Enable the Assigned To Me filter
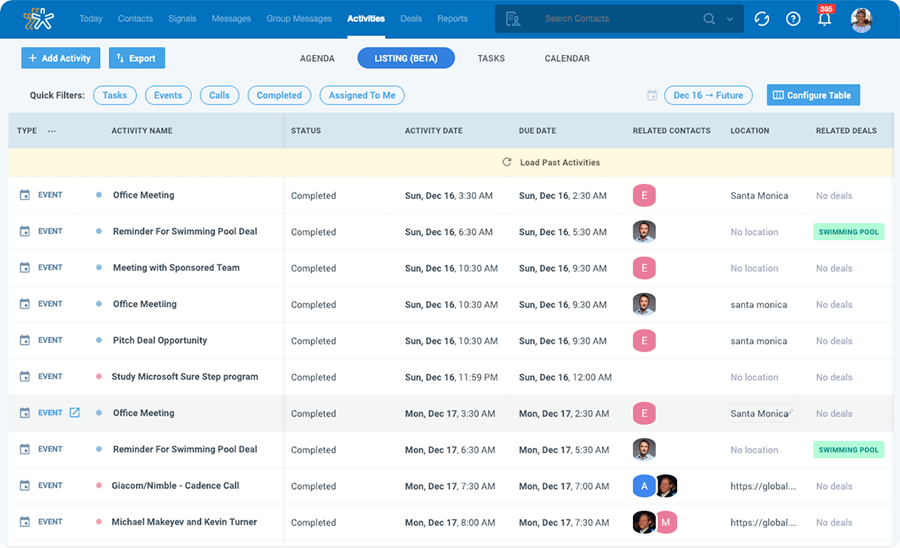The width and height of the screenshot is (900, 548). [x=361, y=95]
